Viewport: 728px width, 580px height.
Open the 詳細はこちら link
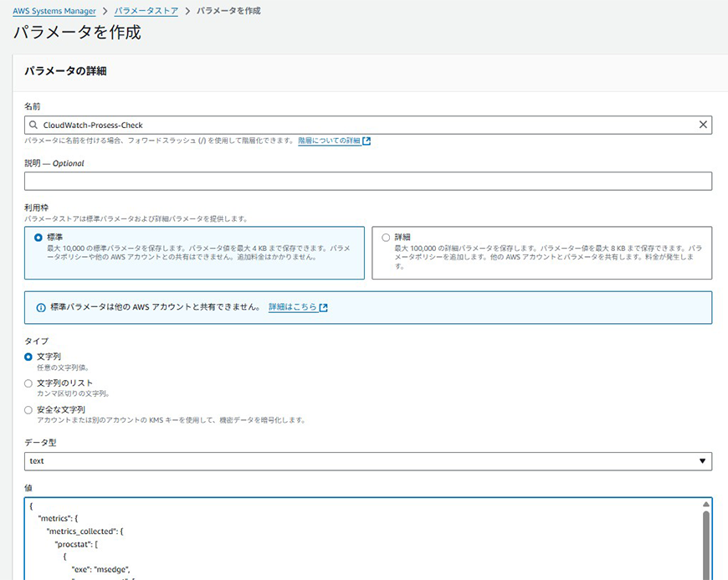(x=292, y=307)
